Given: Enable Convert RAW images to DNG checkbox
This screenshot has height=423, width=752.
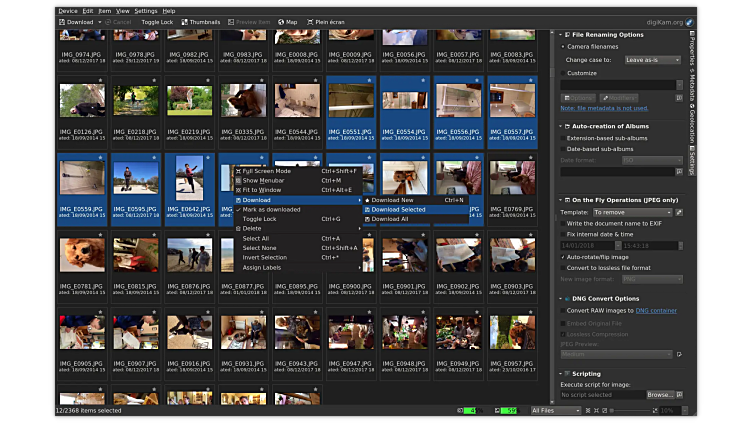Looking at the screenshot, I should click(x=563, y=310).
